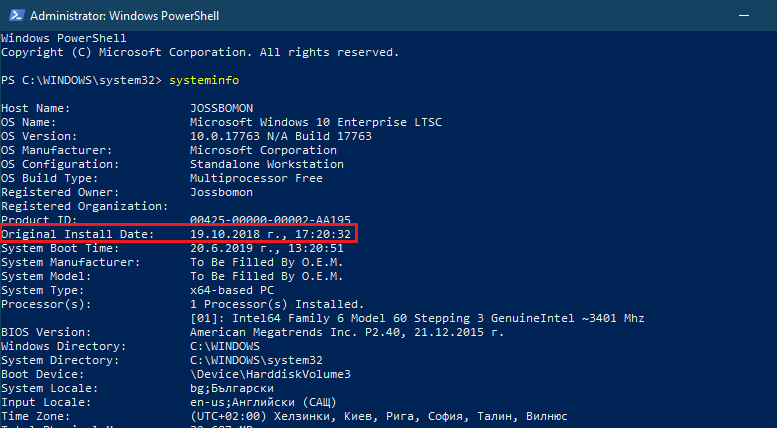
Task: Click the typed 'systeminfo' command
Action: [x=204, y=80]
